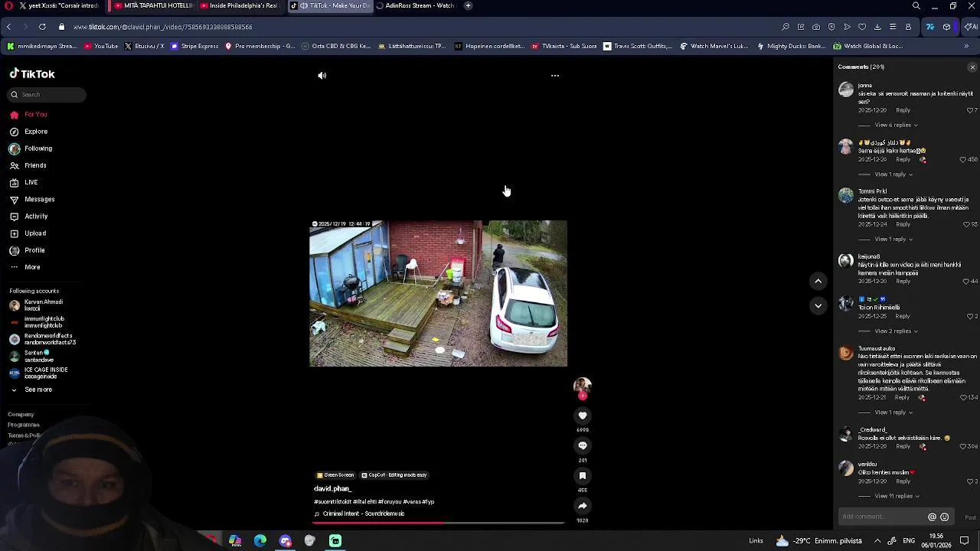Show hidden system tray icons

[x=877, y=541]
